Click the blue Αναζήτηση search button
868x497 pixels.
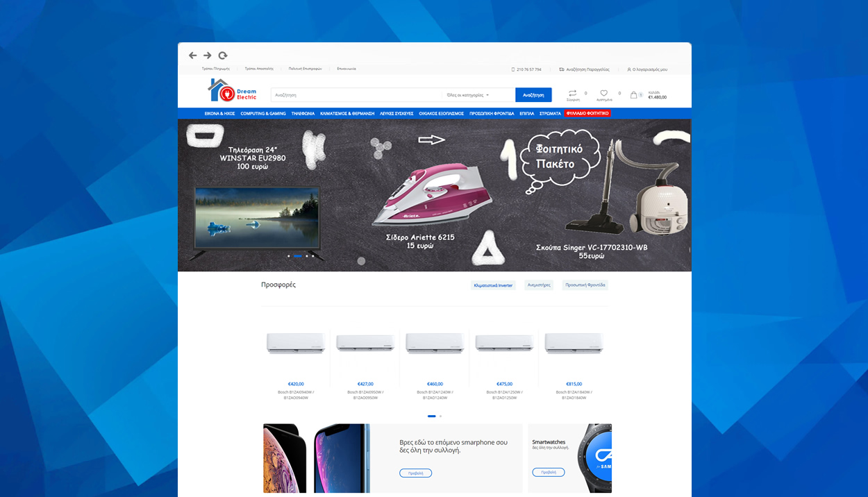pyautogui.click(x=533, y=95)
